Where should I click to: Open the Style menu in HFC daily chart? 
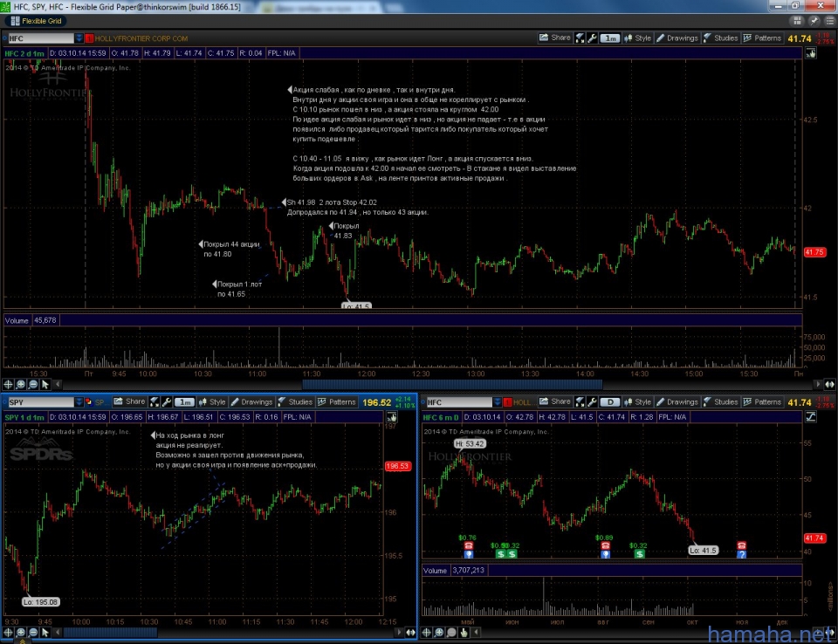637,402
